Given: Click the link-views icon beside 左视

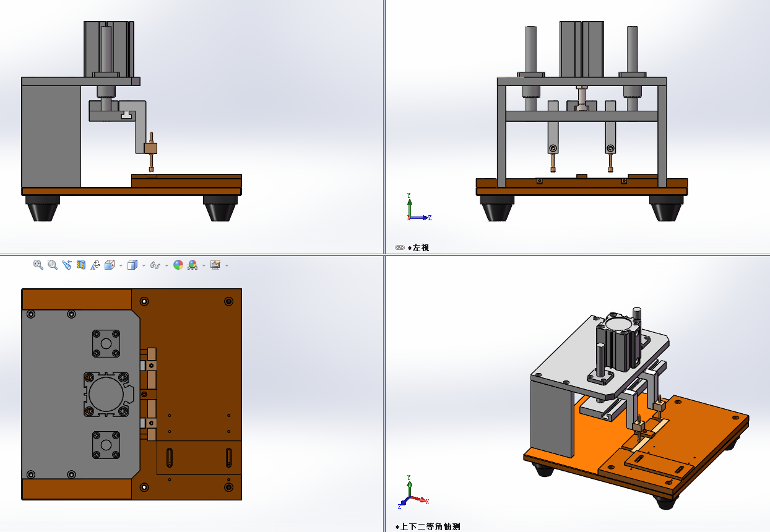Looking at the screenshot, I should (400, 247).
